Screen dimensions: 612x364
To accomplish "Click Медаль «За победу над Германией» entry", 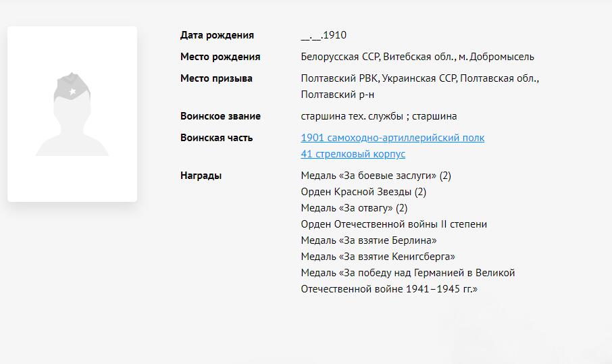I will tap(407, 273).
